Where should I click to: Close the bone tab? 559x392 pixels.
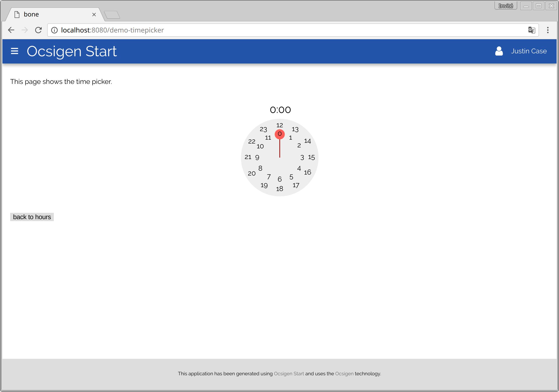pos(94,15)
